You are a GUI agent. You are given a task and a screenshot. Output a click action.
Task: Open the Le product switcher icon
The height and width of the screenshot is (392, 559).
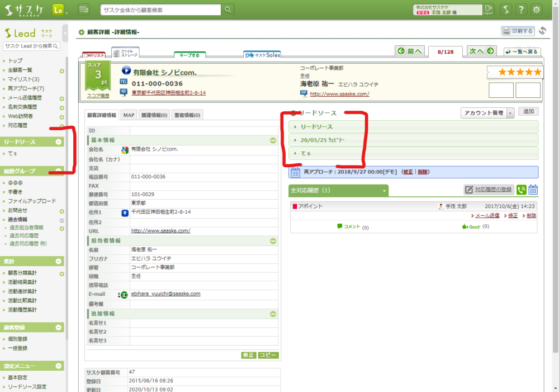pos(59,10)
